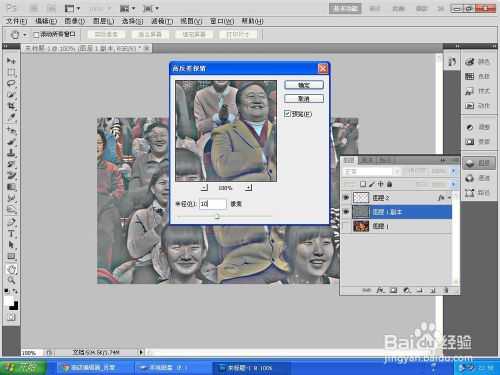Expand layer 2 effects arrow

point(449,198)
